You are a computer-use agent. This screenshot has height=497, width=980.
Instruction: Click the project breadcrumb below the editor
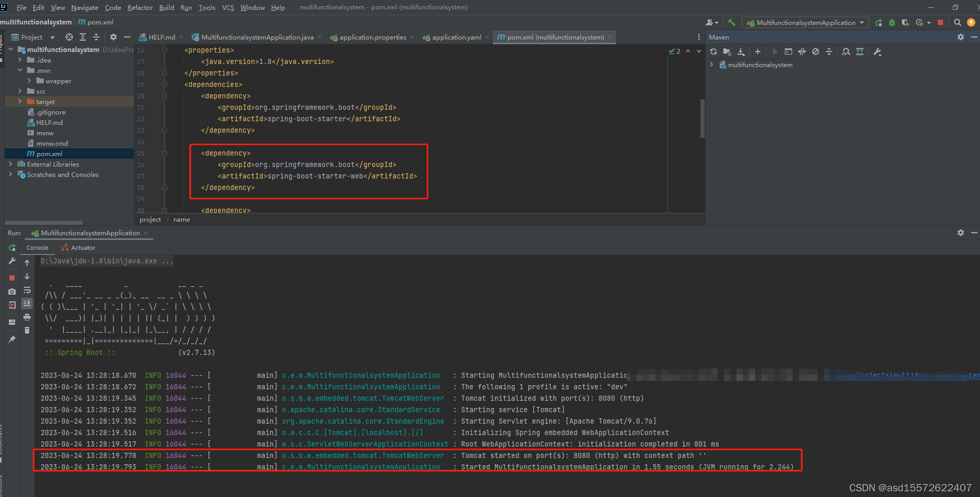pyautogui.click(x=150, y=219)
